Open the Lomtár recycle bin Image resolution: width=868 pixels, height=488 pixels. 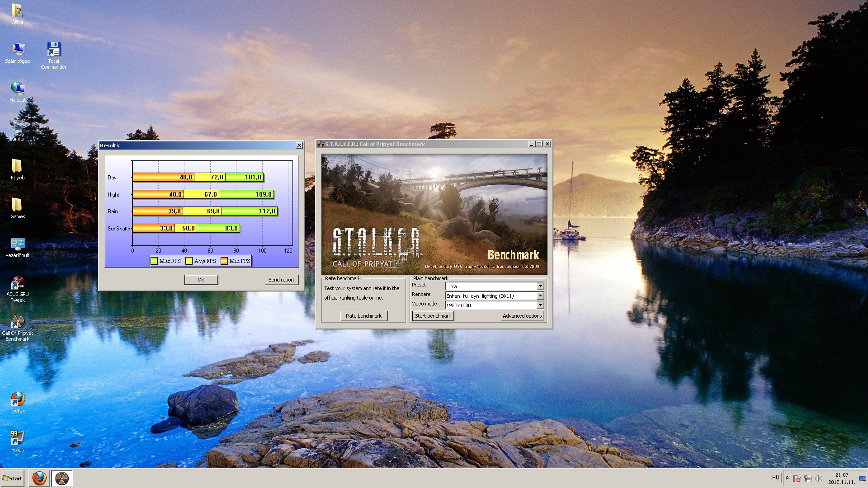pyautogui.click(x=17, y=131)
